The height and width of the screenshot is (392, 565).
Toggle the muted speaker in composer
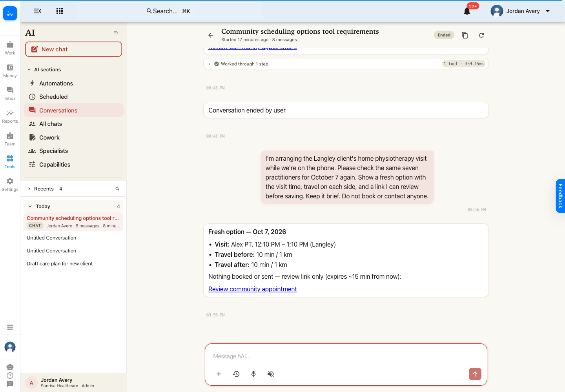coord(271,374)
